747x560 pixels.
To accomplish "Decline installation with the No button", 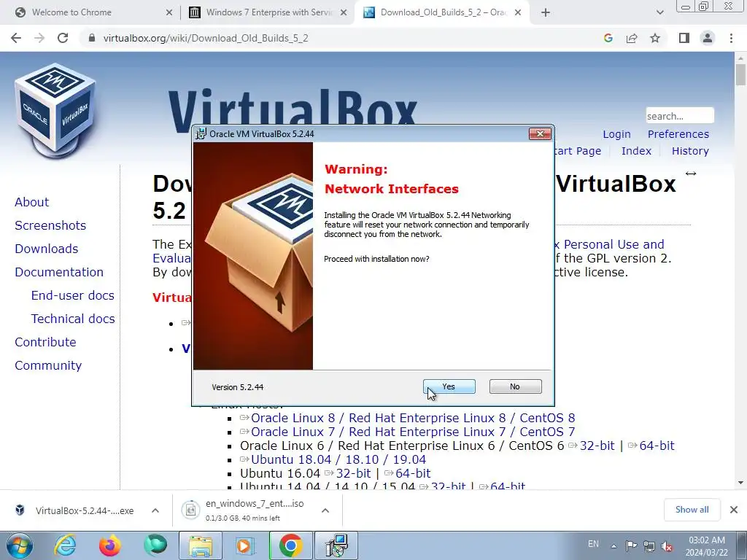I will [x=516, y=386].
